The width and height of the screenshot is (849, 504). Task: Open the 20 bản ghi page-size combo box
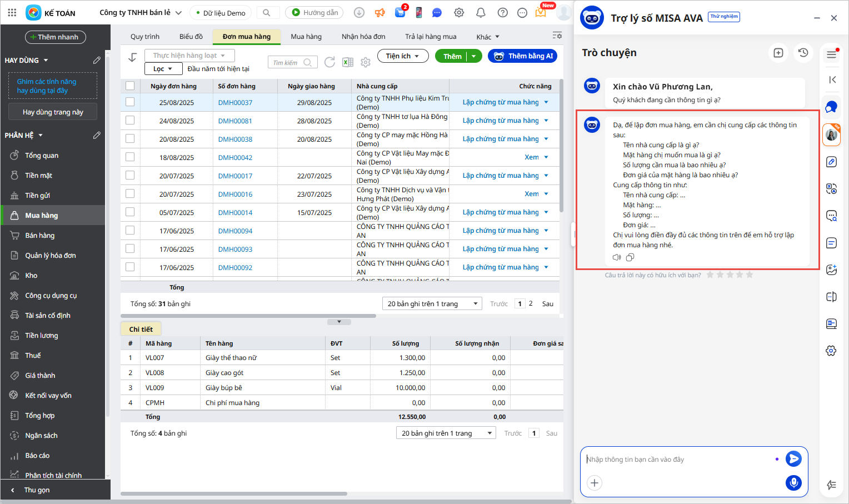[x=432, y=304]
